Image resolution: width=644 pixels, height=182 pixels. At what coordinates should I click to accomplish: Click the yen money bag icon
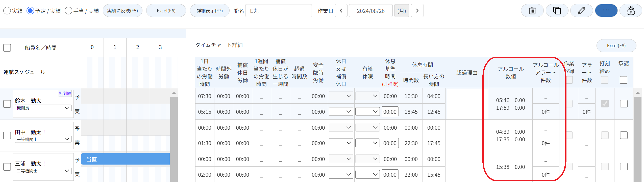631,11
